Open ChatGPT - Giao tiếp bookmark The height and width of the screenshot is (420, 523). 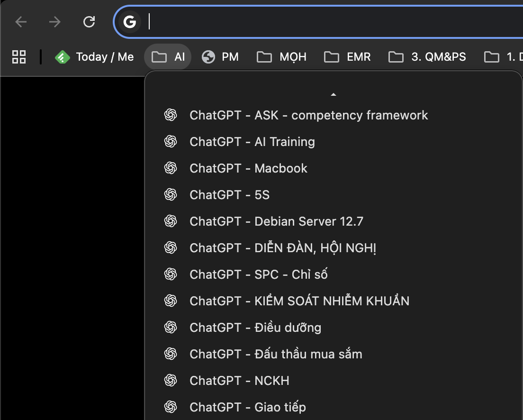(247, 407)
